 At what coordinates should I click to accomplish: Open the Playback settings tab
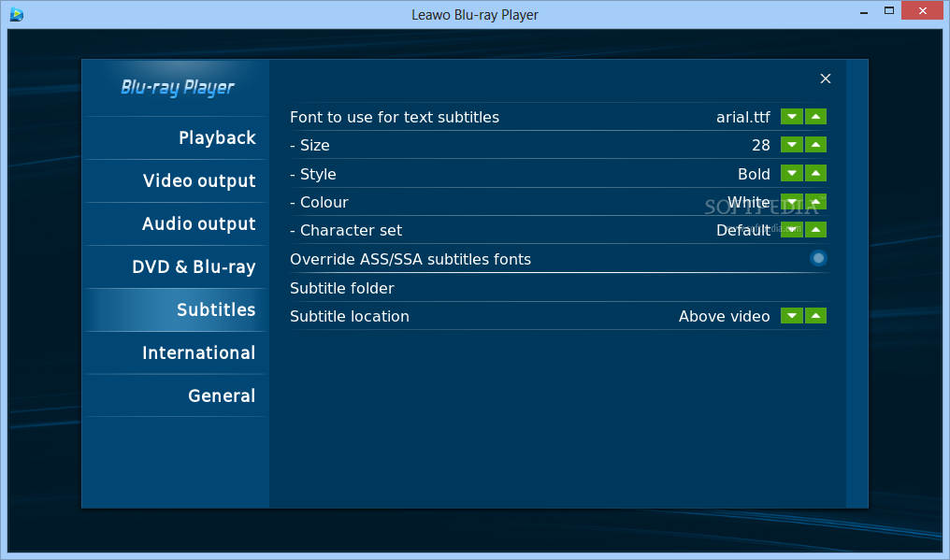176,137
